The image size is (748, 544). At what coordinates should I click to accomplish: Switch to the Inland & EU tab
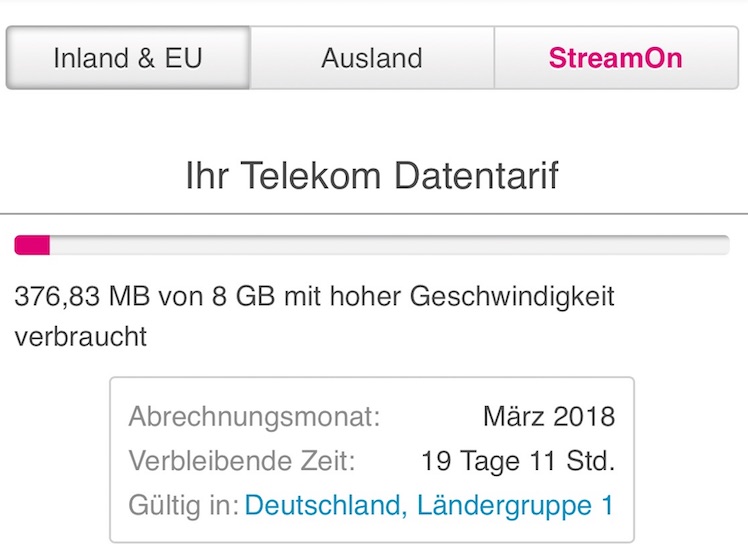128,58
